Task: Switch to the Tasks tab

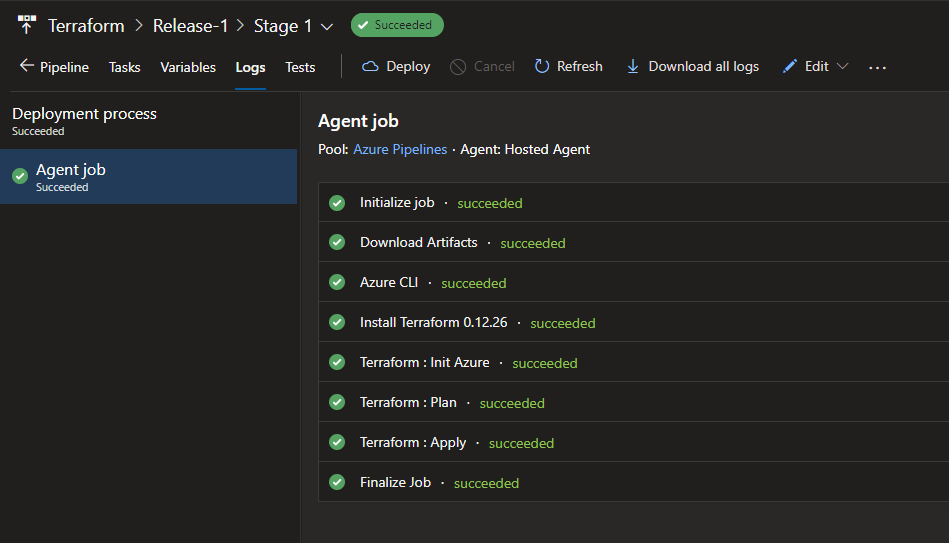Action: [x=125, y=67]
